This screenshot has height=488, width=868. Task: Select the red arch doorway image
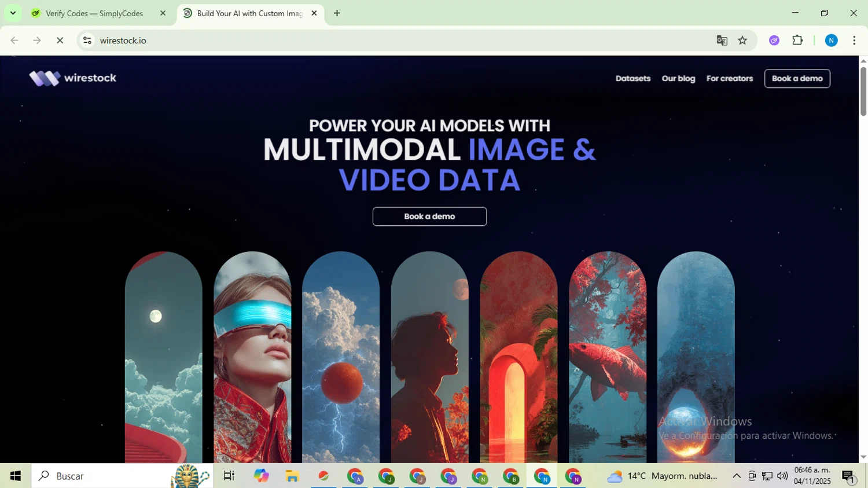click(x=518, y=357)
